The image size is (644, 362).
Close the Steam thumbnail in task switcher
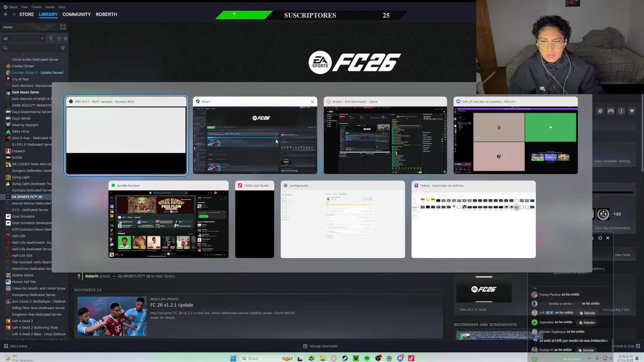tap(312, 102)
